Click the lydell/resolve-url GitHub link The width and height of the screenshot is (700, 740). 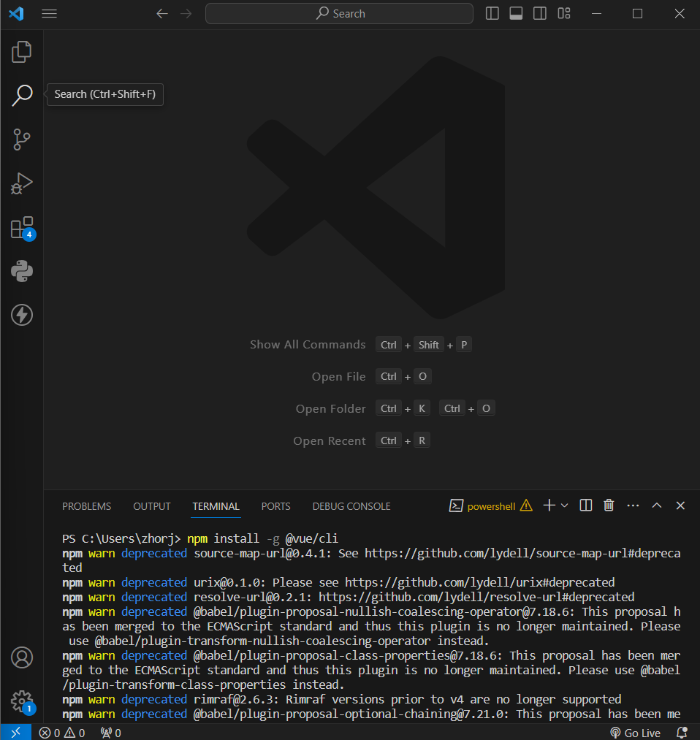pos(476,597)
